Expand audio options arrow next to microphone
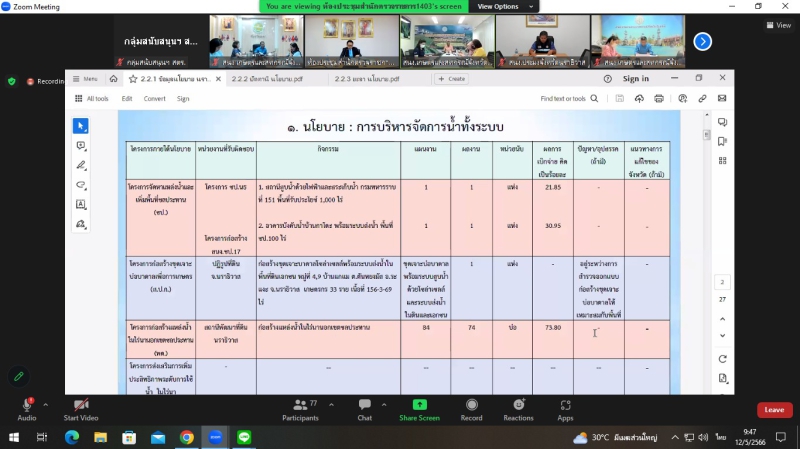This screenshot has height=449, width=800. point(48,403)
